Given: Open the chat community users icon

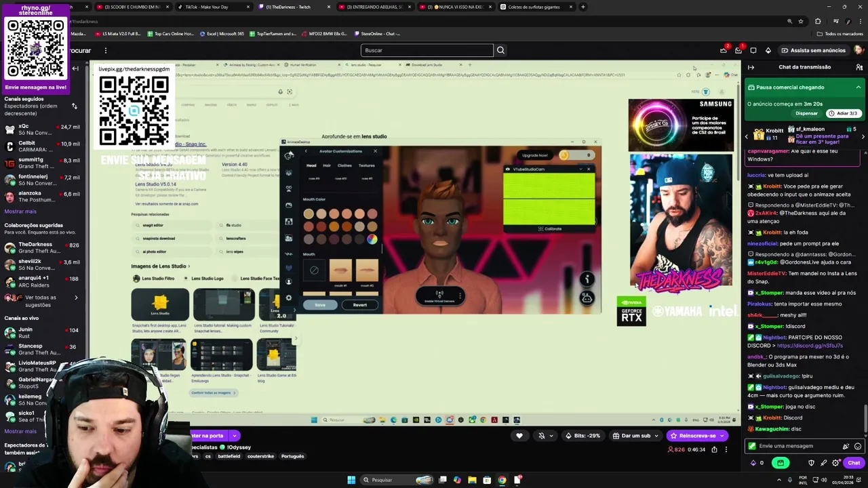Looking at the screenshot, I should [859, 67].
